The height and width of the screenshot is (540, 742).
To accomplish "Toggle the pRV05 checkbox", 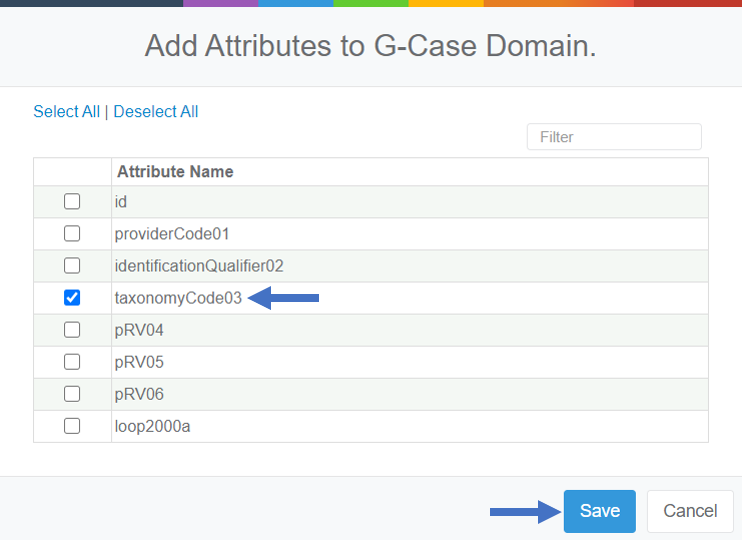I will pyautogui.click(x=72, y=362).
